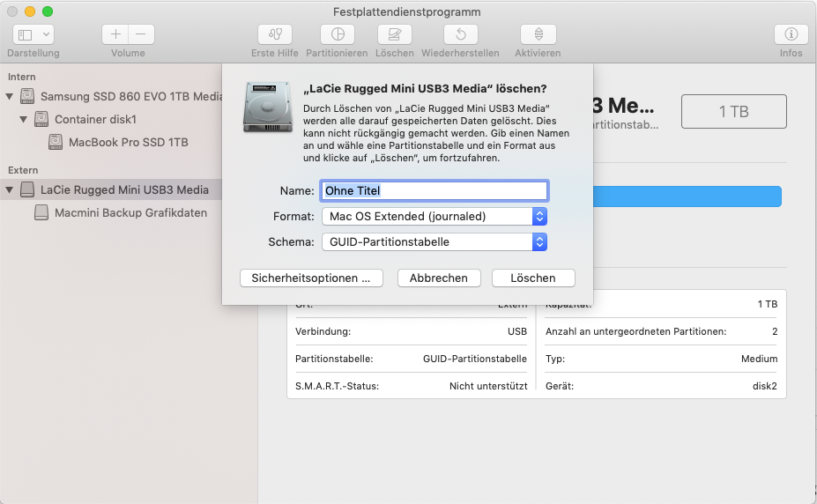Open the Darstellung dropdown chevron
817x504 pixels.
(x=47, y=35)
